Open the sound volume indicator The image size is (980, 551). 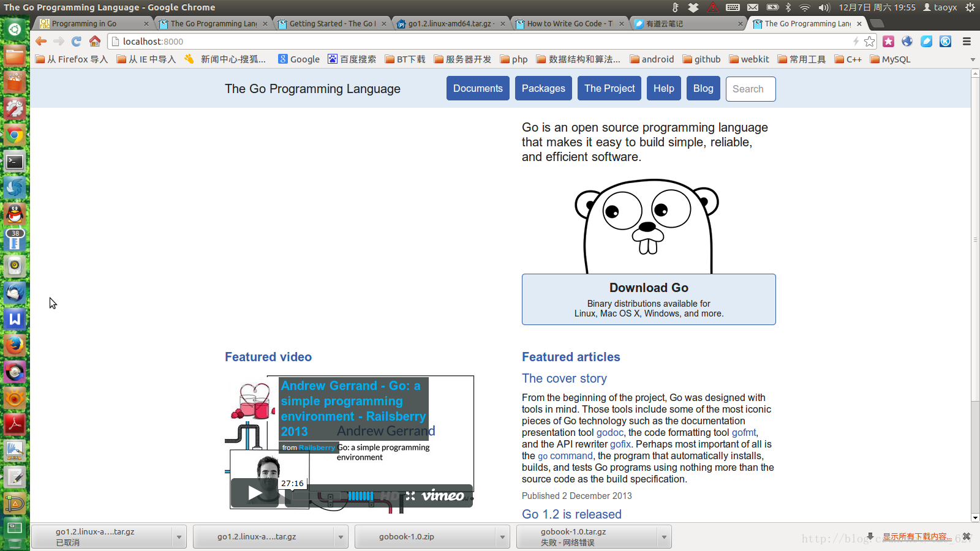[x=824, y=7]
